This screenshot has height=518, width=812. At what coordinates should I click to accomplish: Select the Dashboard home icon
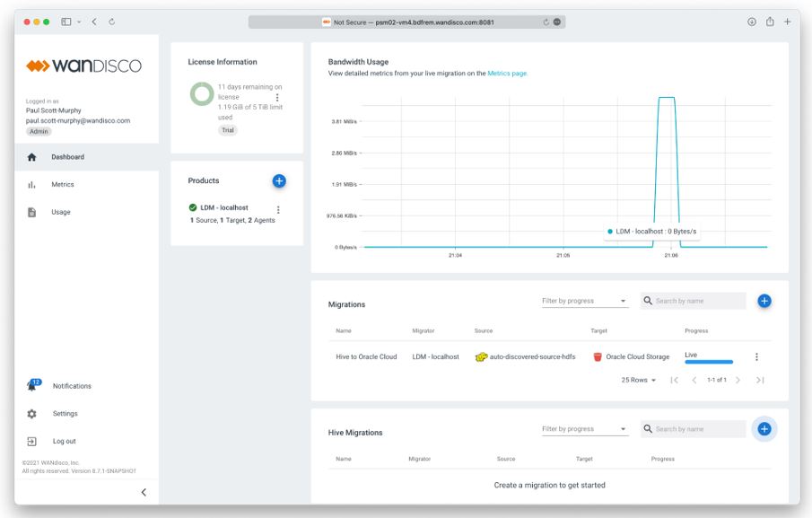(33, 156)
